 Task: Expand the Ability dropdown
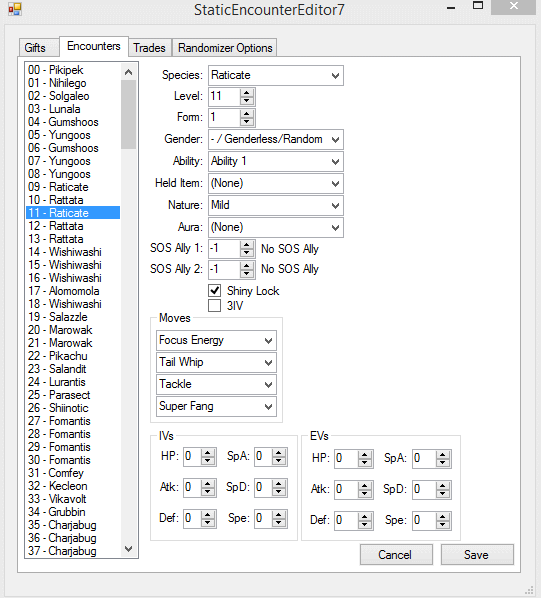pos(276,161)
